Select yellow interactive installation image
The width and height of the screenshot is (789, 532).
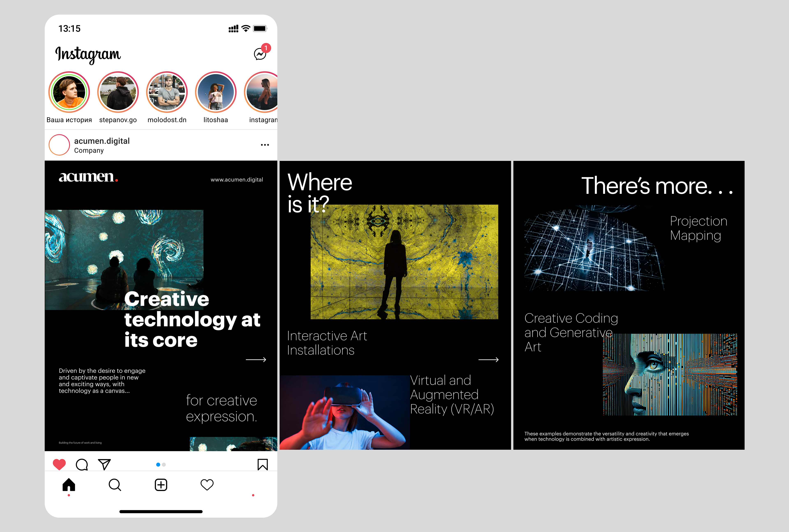(404, 262)
